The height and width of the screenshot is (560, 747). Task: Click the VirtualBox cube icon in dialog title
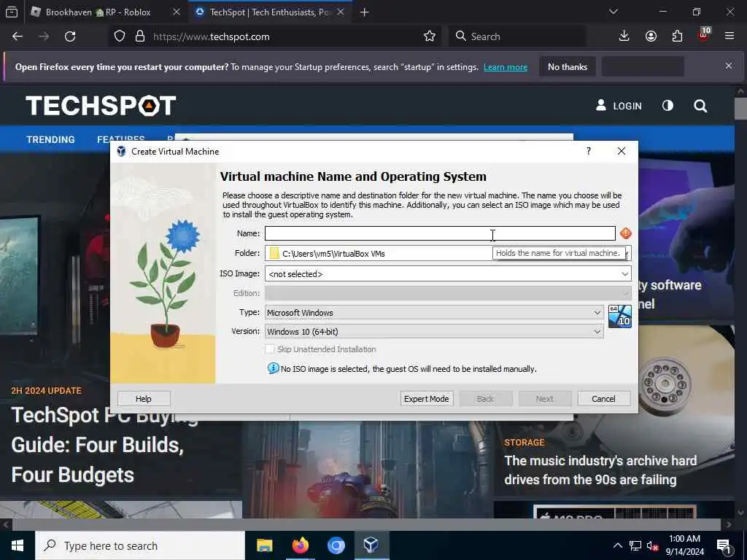point(122,152)
